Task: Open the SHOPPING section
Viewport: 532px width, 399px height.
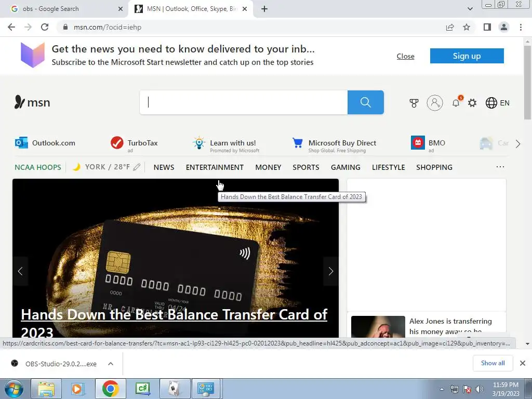Action: 434,167
